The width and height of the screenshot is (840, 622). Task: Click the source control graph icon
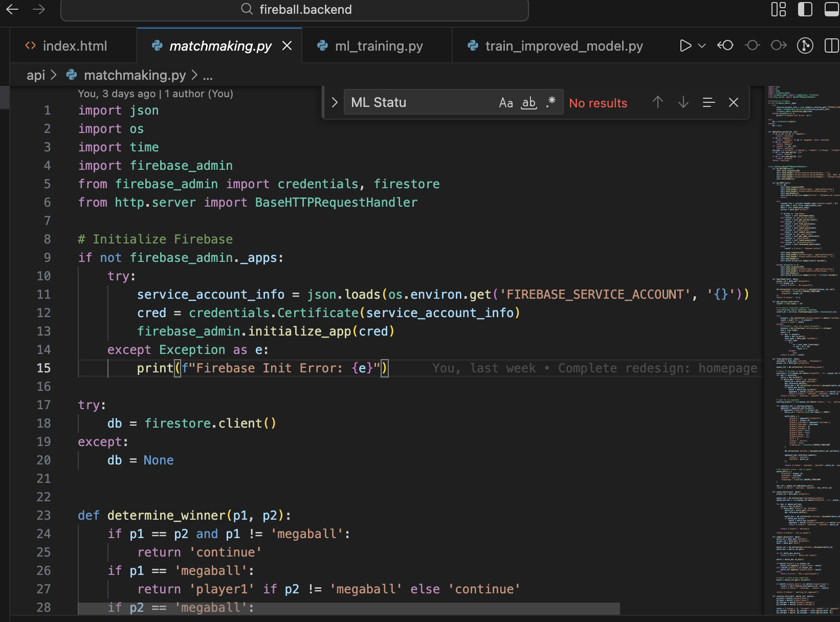(x=805, y=46)
